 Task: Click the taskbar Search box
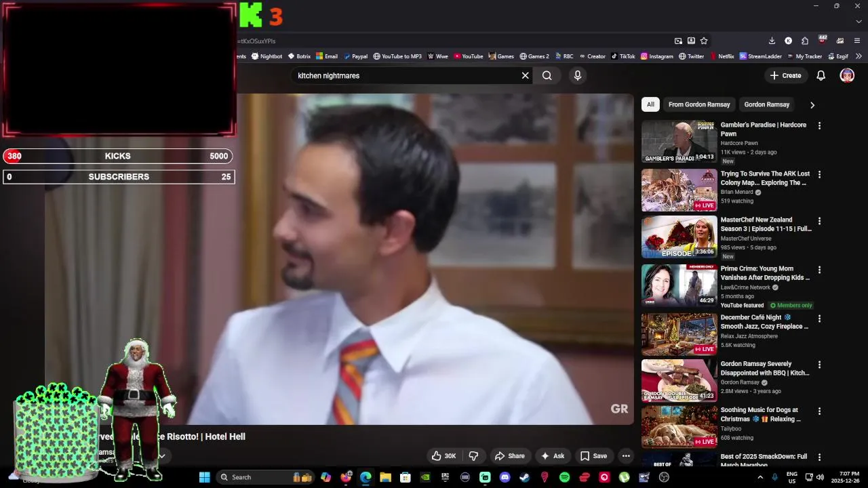point(265,477)
